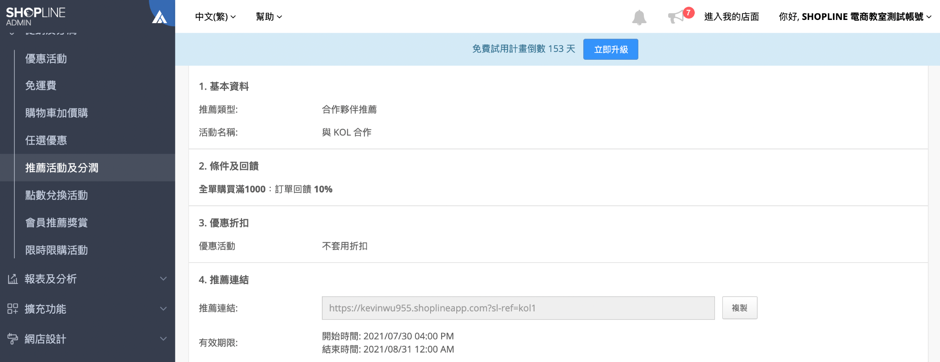Screen dimensions: 940x362
Task: Select 推薦活動及分潤 in the sidebar
Action: tap(88, 168)
